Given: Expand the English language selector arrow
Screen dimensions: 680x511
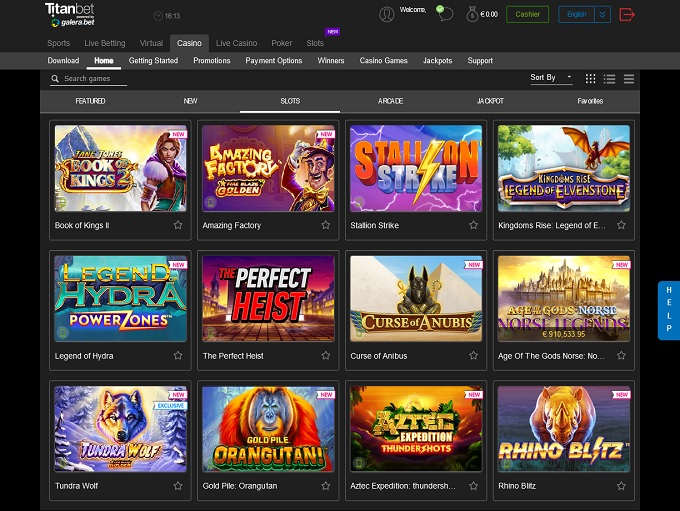Looking at the screenshot, I should [602, 14].
